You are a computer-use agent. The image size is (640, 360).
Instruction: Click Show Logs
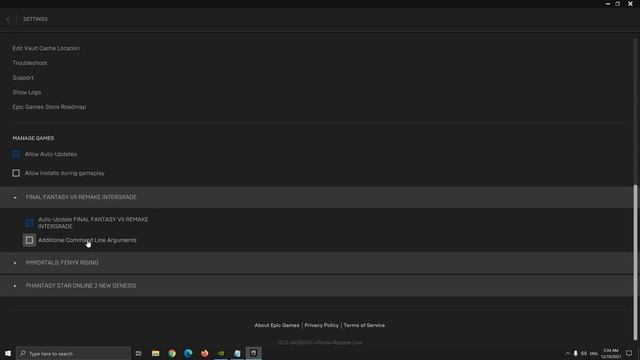(x=27, y=92)
